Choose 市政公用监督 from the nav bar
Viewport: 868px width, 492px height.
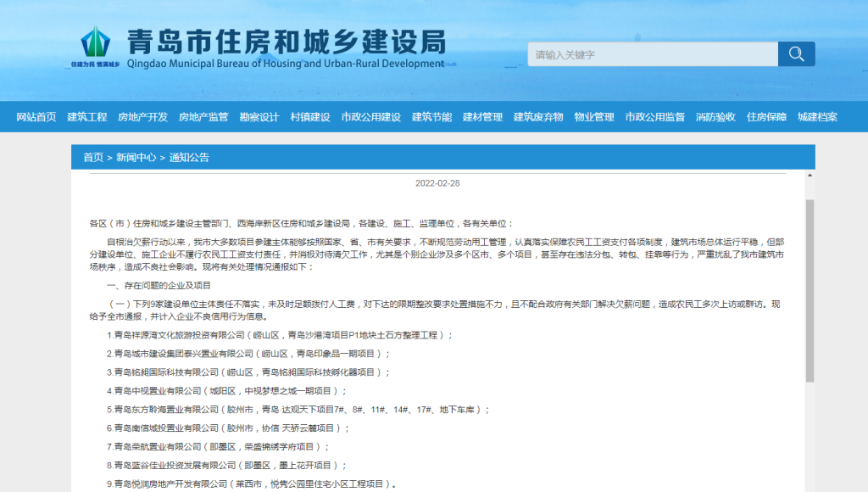click(655, 117)
